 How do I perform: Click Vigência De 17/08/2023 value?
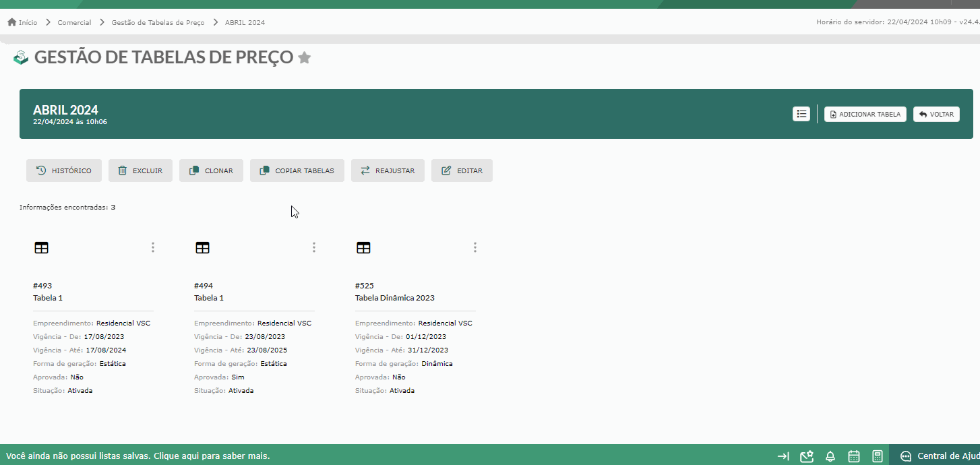pos(104,337)
